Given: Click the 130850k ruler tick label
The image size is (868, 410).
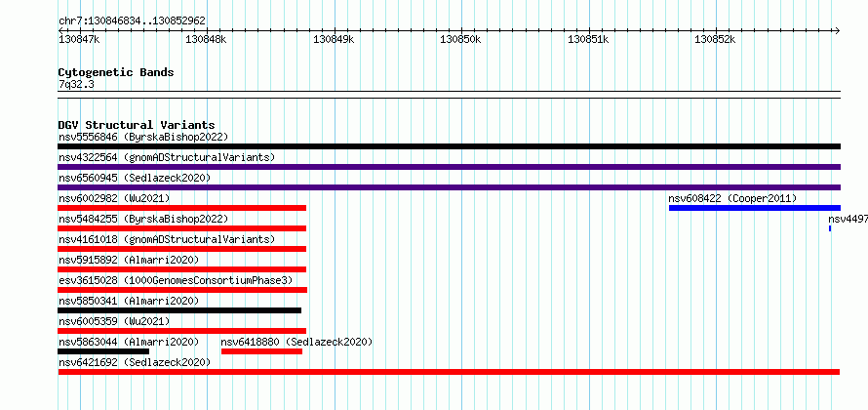Looking at the screenshot, I should click(x=460, y=39).
